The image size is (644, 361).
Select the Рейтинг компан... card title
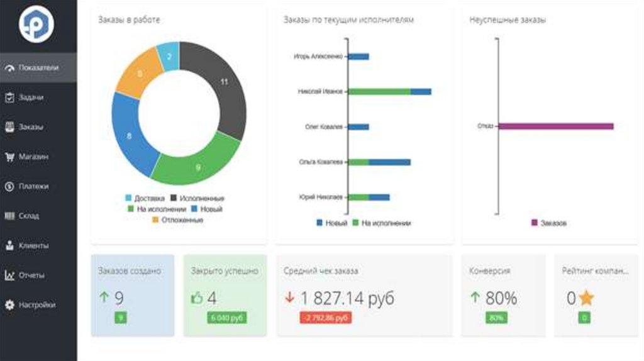[x=595, y=270]
